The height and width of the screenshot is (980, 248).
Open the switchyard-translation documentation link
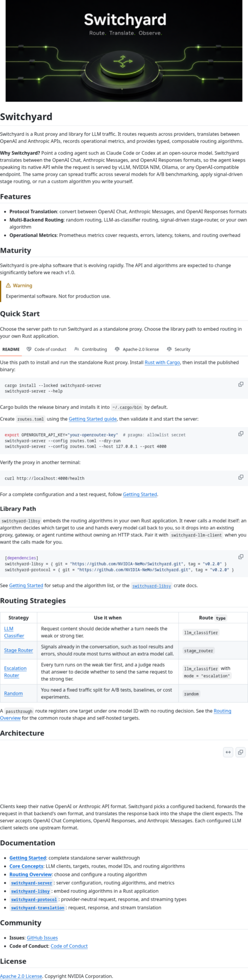tap(38, 908)
